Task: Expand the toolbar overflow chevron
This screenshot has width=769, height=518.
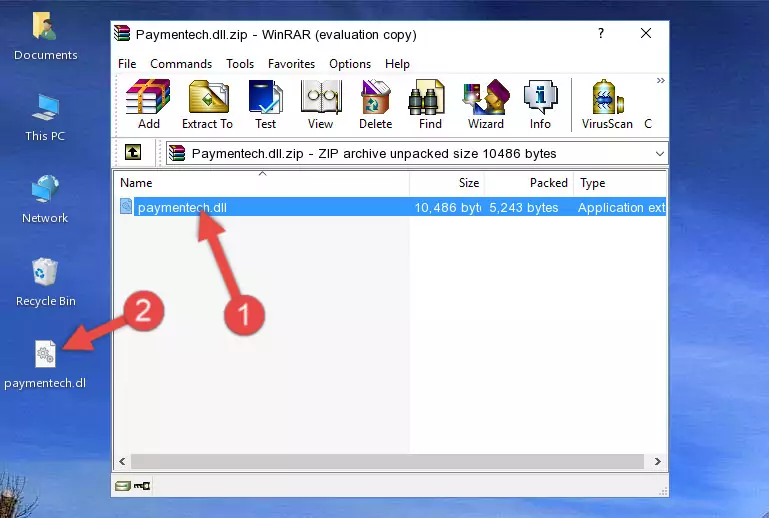Action: click(x=661, y=80)
